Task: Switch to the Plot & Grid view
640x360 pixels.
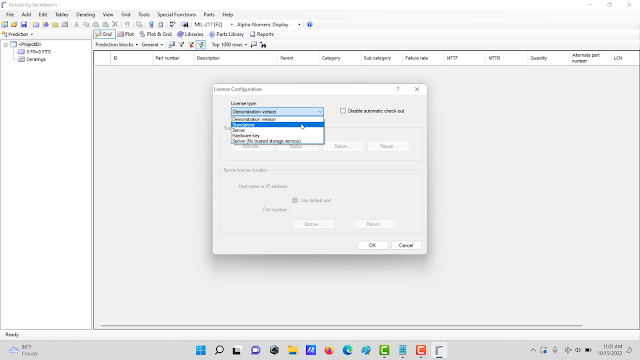Action: (156, 34)
